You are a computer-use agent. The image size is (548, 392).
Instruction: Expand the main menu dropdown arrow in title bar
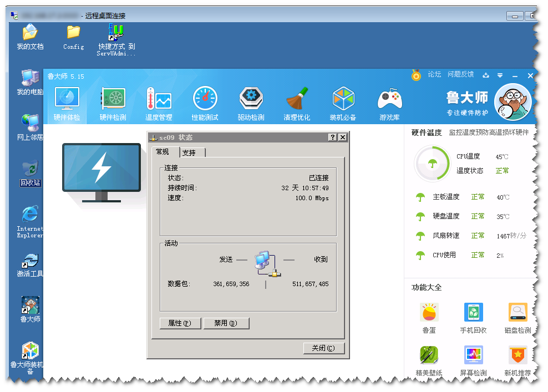click(x=500, y=75)
